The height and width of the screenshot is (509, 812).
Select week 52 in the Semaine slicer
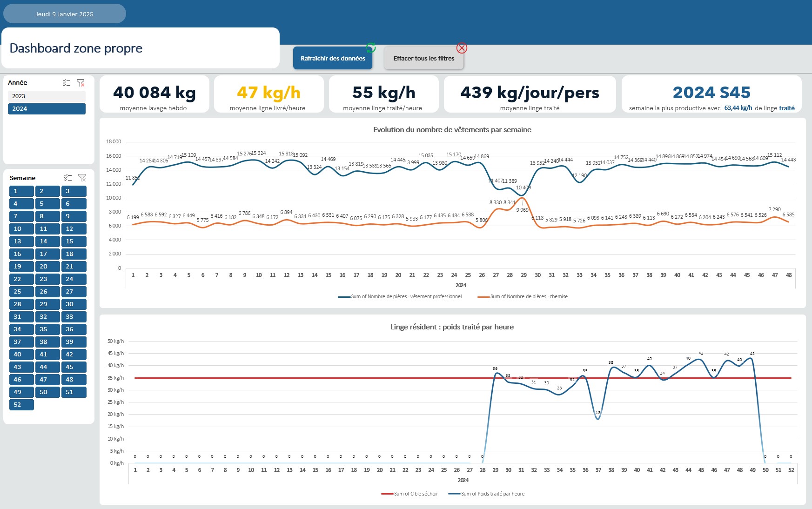tap(21, 405)
